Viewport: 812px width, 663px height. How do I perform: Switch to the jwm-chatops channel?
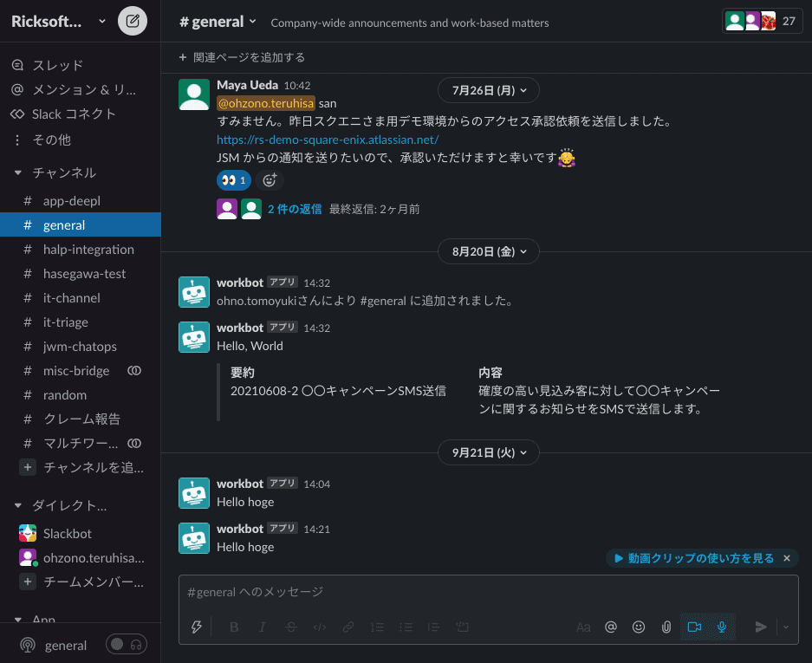[81, 347]
